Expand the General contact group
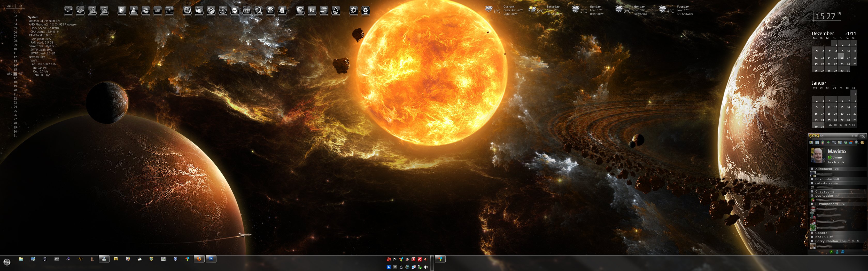 click(x=812, y=233)
